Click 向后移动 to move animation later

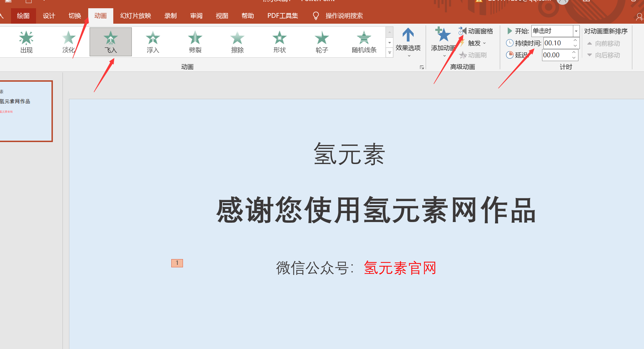click(x=603, y=55)
